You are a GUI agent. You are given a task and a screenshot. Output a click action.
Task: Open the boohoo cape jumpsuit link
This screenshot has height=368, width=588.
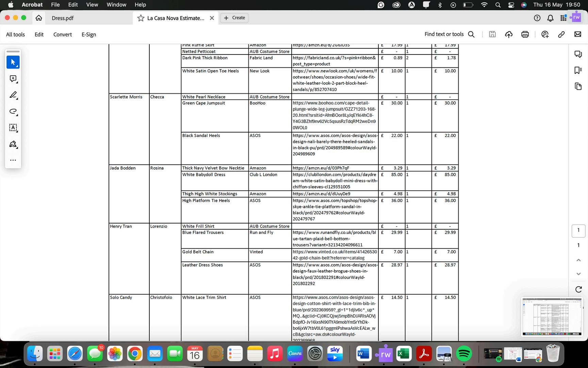coord(334,115)
